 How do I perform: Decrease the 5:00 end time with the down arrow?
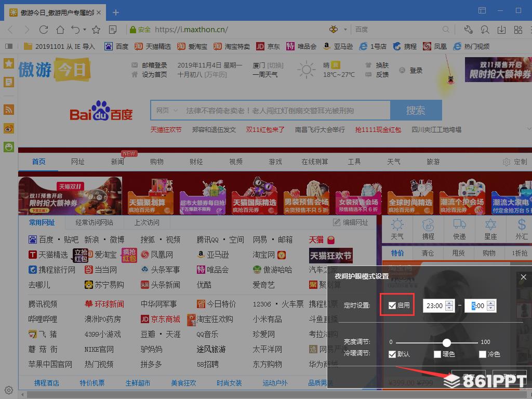(x=490, y=308)
